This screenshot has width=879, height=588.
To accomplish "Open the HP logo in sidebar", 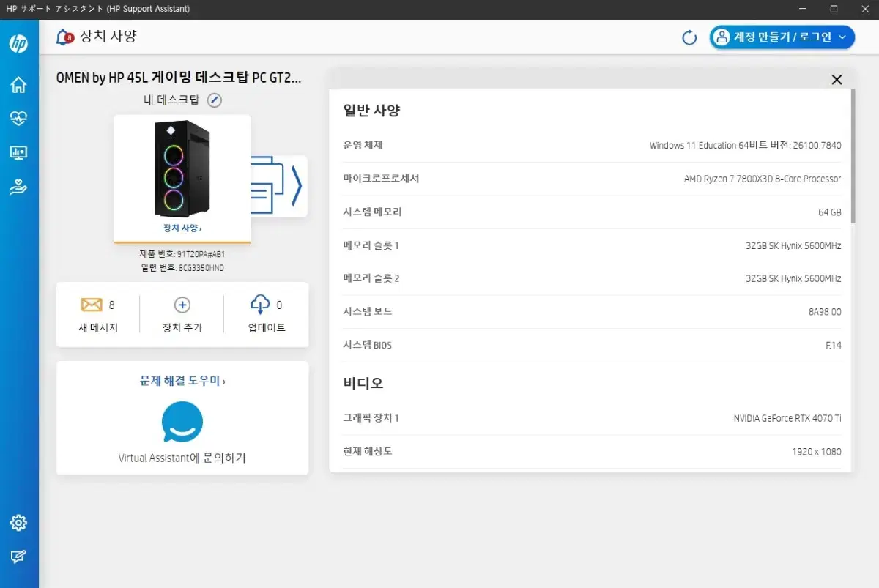I will point(18,43).
